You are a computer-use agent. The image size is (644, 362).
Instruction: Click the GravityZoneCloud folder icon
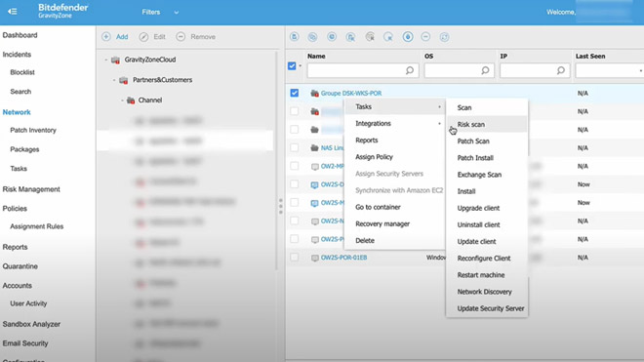pos(115,60)
